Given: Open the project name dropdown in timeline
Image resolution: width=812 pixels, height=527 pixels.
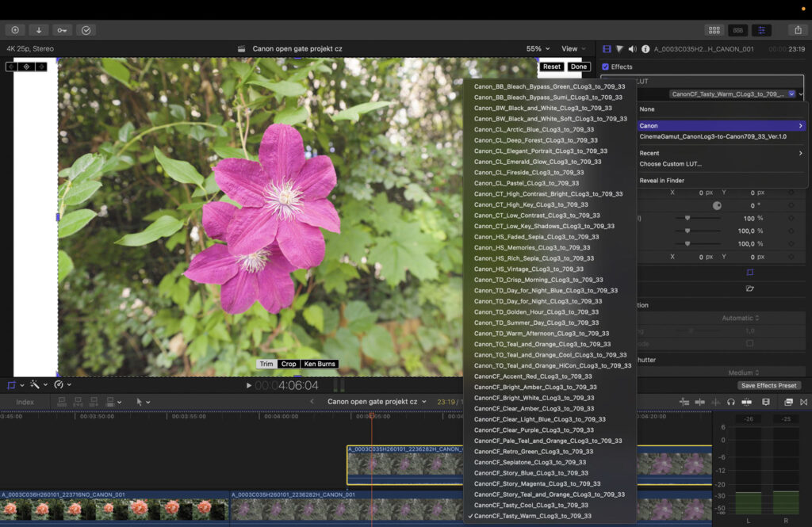Looking at the screenshot, I should pos(377,402).
